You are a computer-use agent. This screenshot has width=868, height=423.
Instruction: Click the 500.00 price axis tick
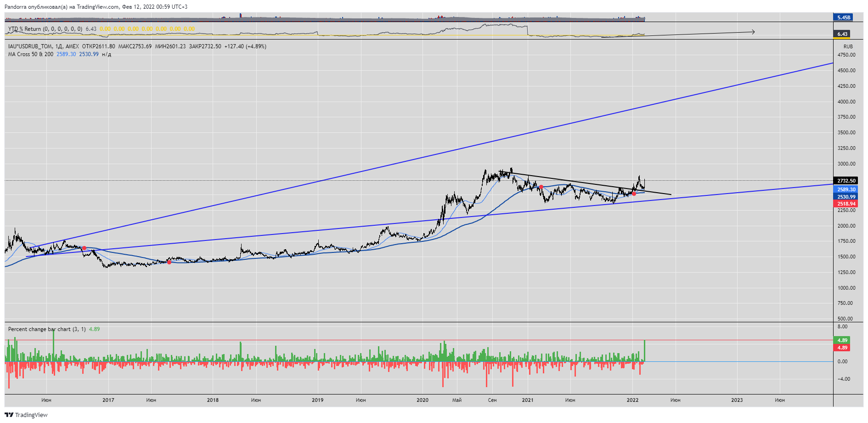[x=845, y=319]
